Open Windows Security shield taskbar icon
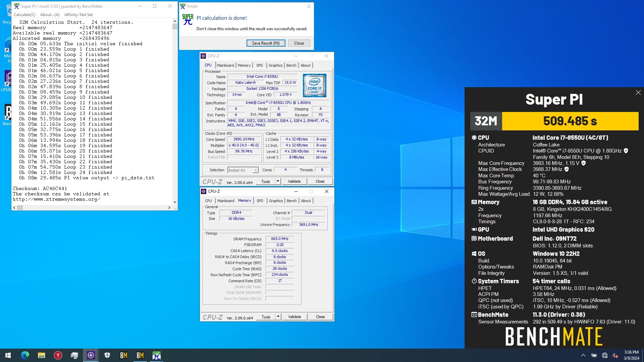The image size is (644, 362). click(x=107, y=355)
